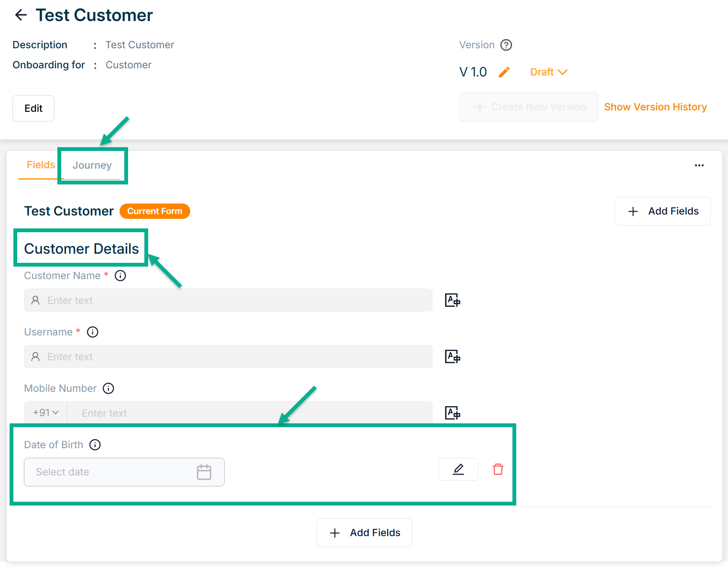The height and width of the screenshot is (571, 728).
Task: Click info icon next to Mobile Number
Action: (109, 388)
